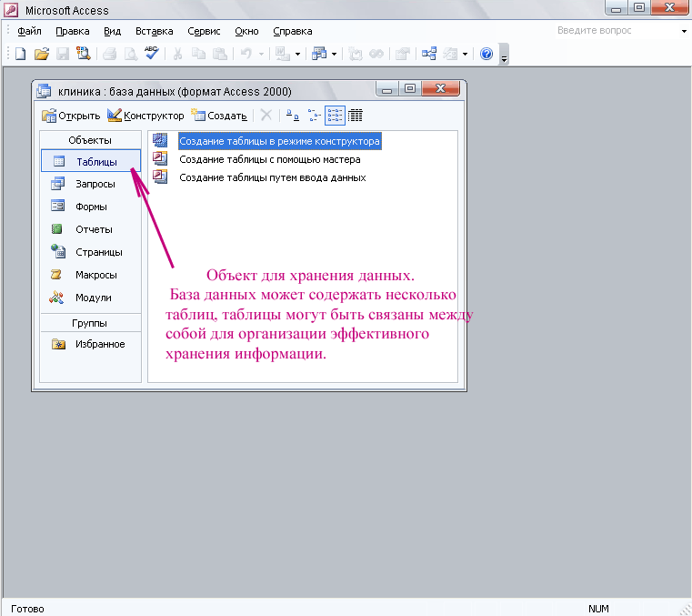Click the Undo arrow icon
The width and height of the screenshot is (692, 616).
pos(246,54)
